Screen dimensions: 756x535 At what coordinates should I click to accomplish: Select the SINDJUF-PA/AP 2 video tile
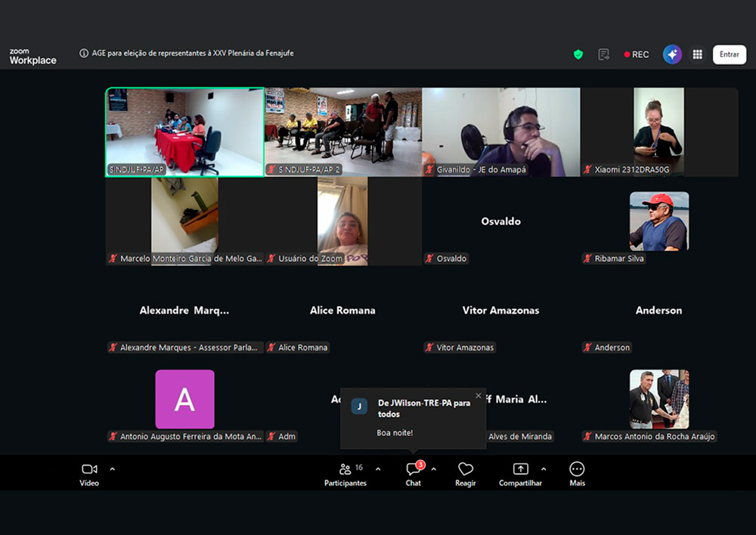[342, 131]
